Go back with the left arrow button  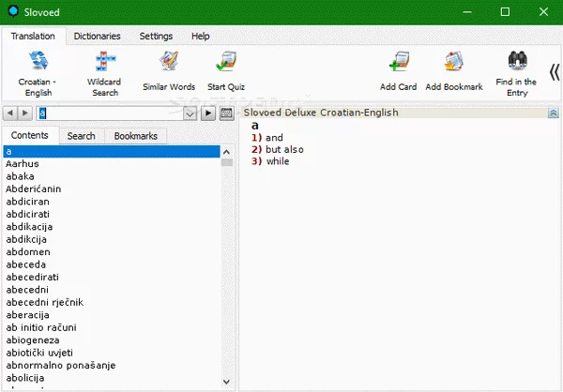click(9, 113)
